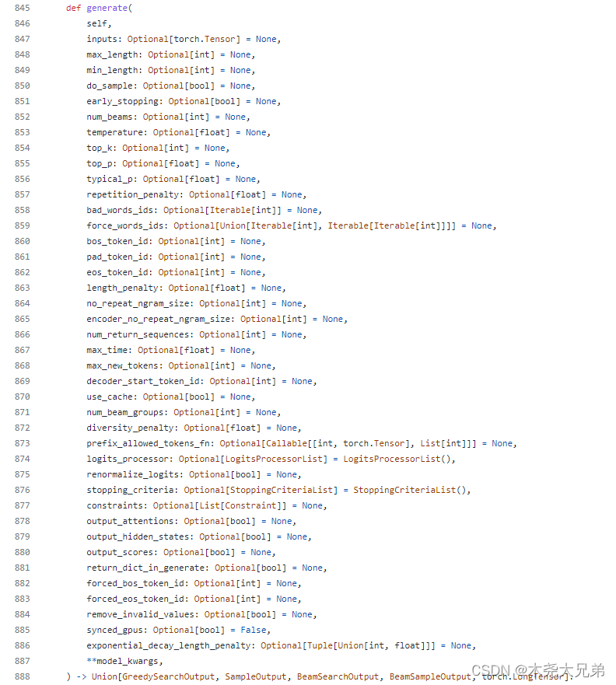Click line number 888
Viewport: 616px width, 685px height.
[23, 676]
